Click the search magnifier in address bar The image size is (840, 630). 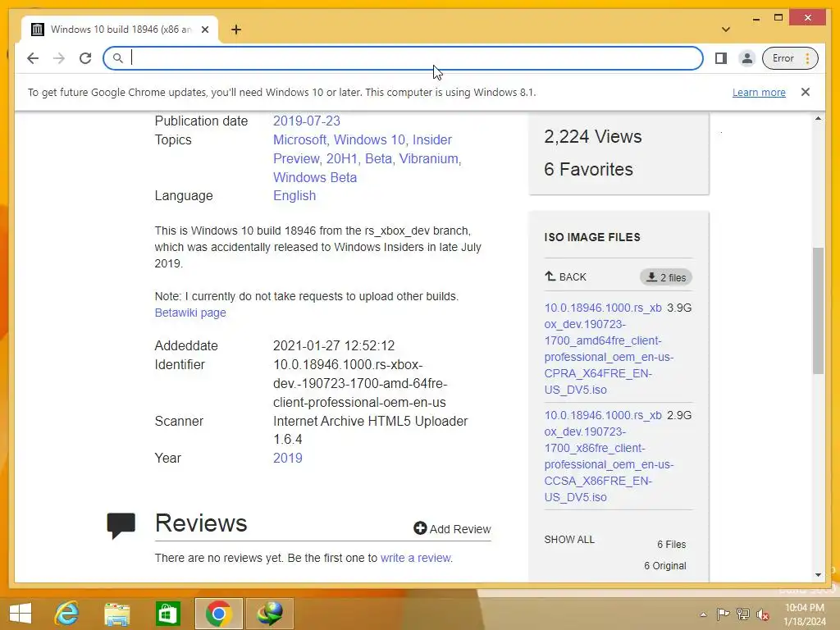[118, 58]
